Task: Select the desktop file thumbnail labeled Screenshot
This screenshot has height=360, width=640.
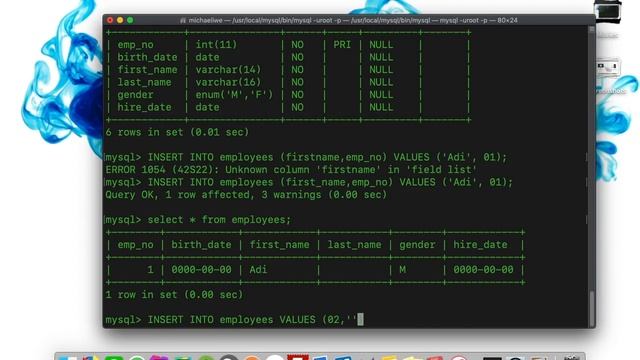Action: click(608, 67)
